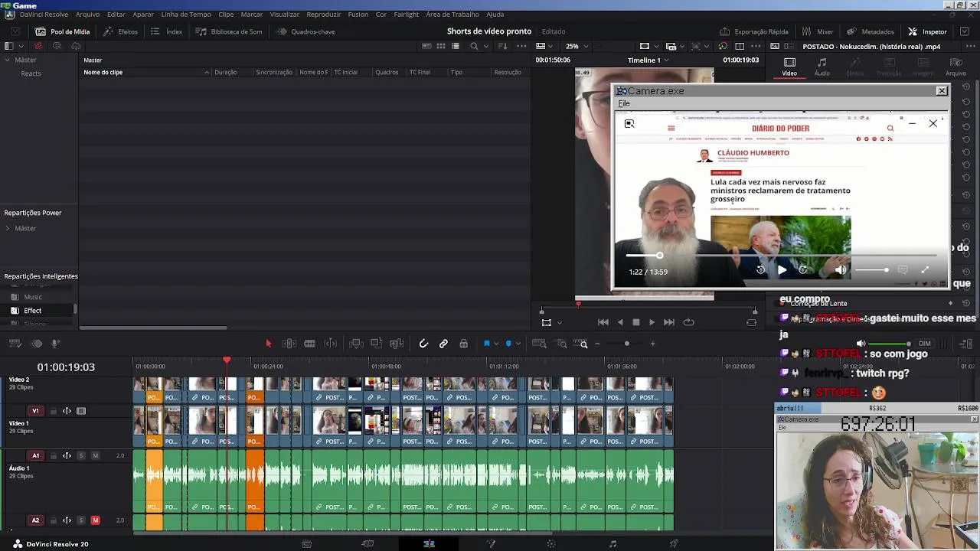This screenshot has width=980, height=551.
Task: Open the Arquivo menu
Action: pyautogui.click(x=87, y=15)
